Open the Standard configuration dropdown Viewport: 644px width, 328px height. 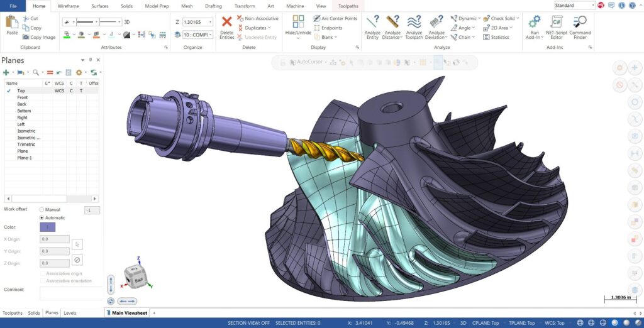click(594, 5)
